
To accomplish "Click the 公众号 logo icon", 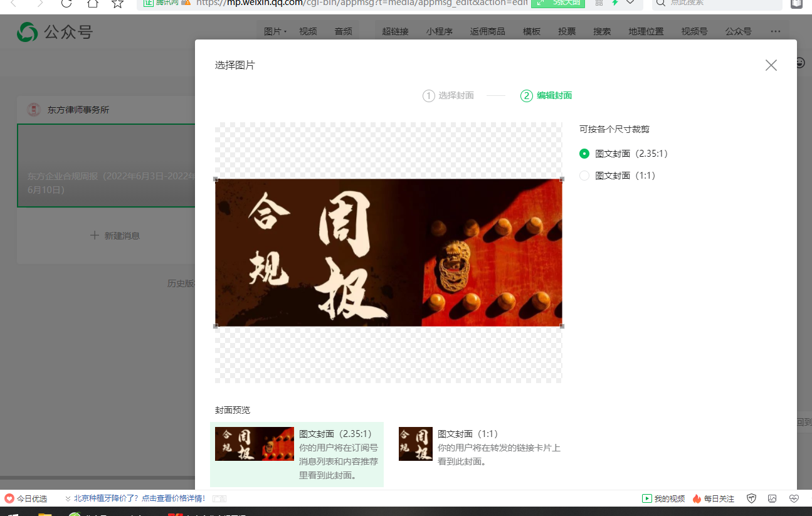I will click(27, 32).
